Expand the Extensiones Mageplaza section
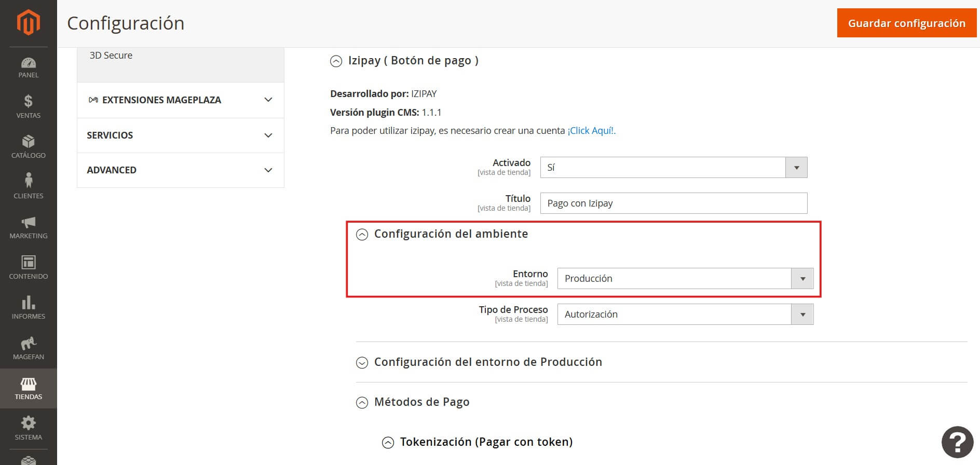Screen dimensions: 980x465 point(180,100)
